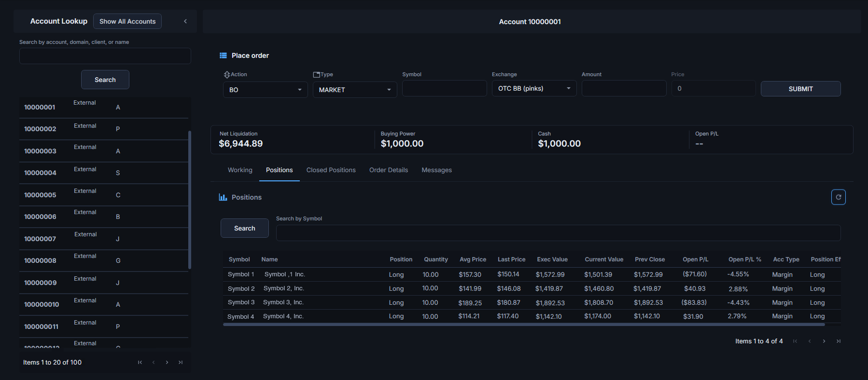Select account 100000010 in the list
Screen dimensions: 868x380
click(x=104, y=304)
